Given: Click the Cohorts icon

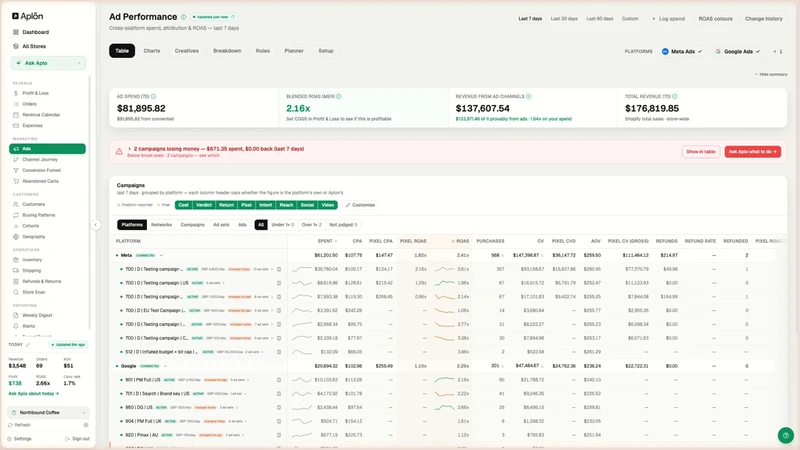Looking at the screenshot, I should pyautogui.click(x=16, y=226).
